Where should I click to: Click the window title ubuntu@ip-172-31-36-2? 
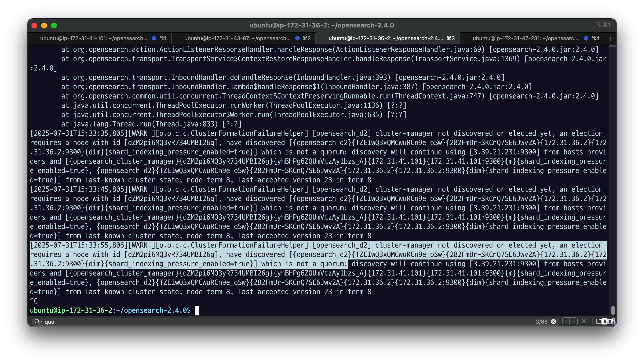coord(322,25)
